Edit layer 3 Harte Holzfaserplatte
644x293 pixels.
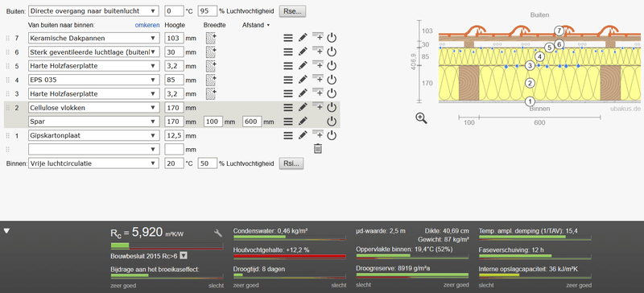tap(303, 93)
